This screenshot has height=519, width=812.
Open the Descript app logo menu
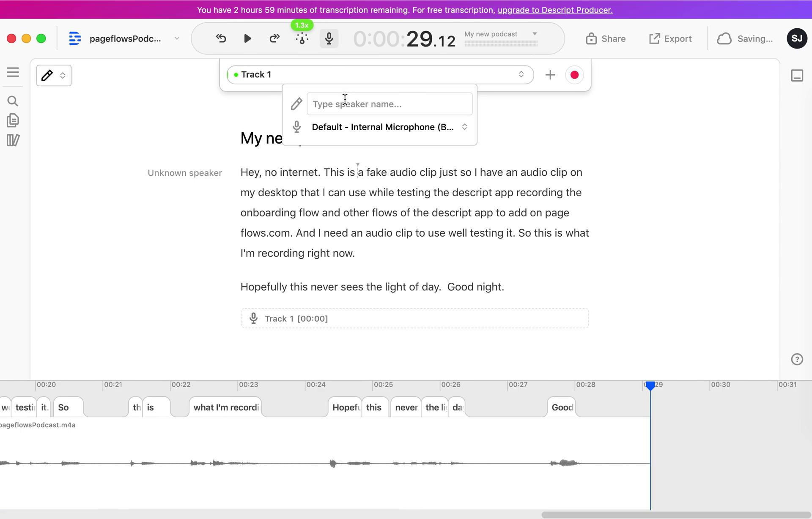(x=75, y=38)
